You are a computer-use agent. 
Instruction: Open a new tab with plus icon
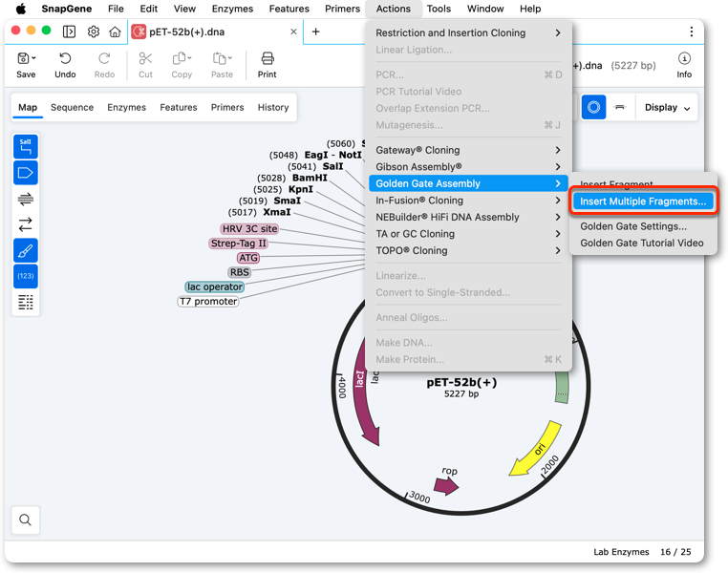click(x=315, y=32)
